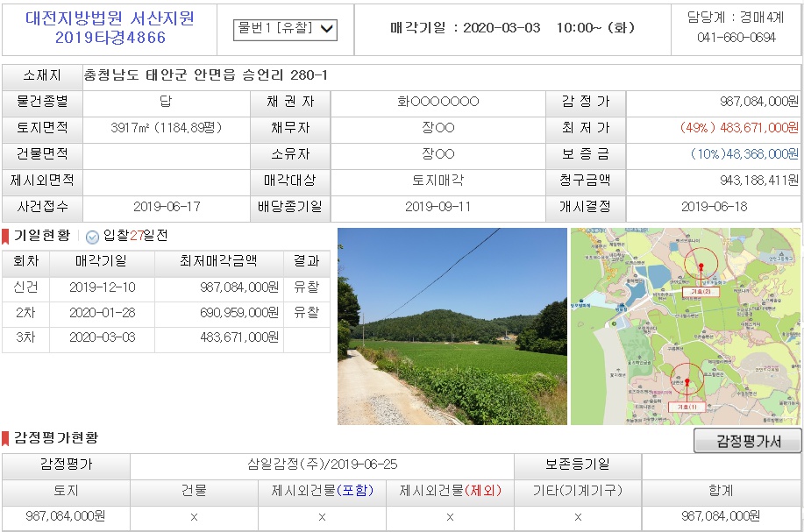Click the 2차 row date 2020-01-28
The image size is (804, 532).
(103, 312)
